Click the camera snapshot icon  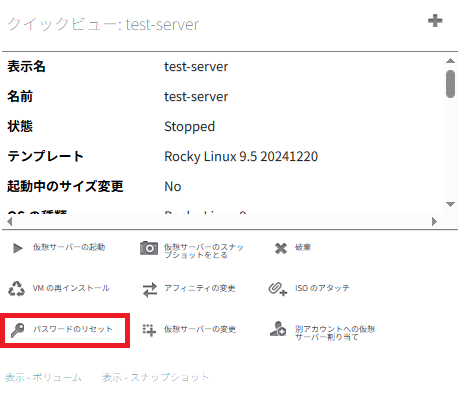[x=149, y=248]
